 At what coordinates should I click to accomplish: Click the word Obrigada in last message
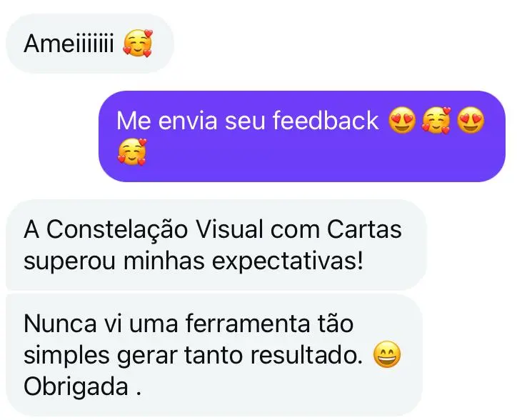coord(76,386)
